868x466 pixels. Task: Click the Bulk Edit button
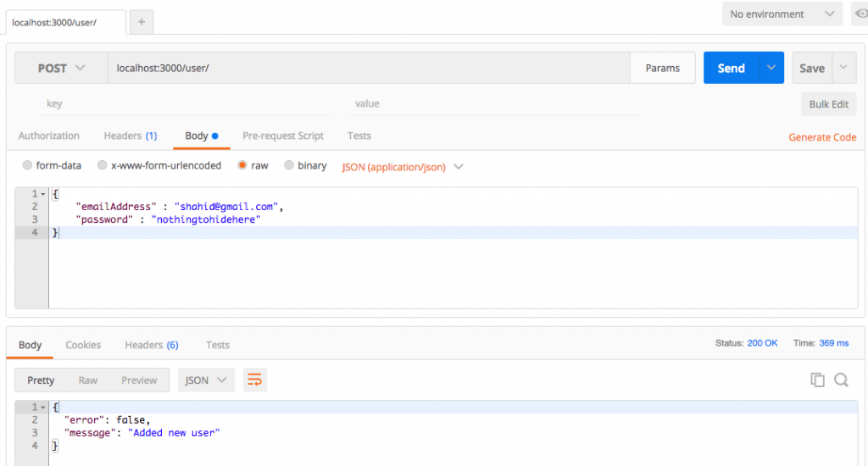(829, 104)
